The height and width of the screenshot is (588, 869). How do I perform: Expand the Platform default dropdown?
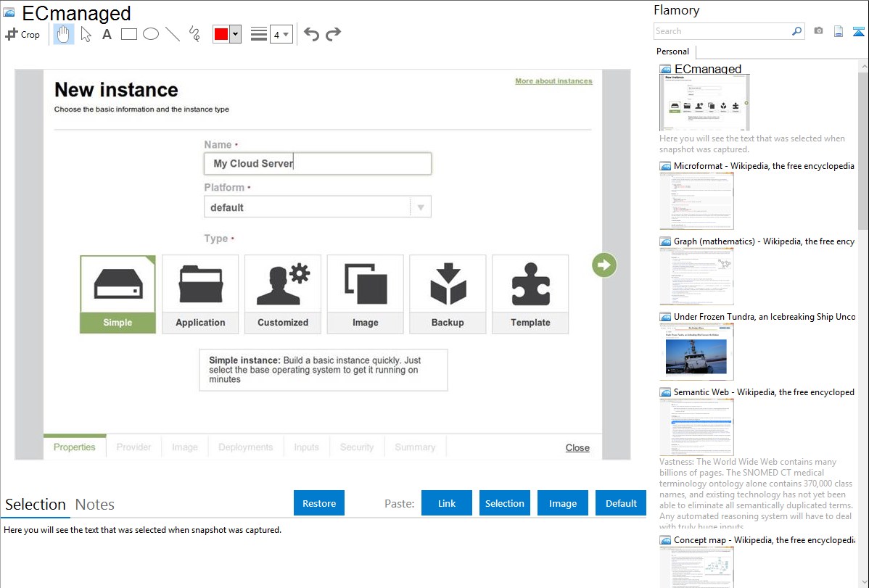[421, 207]
